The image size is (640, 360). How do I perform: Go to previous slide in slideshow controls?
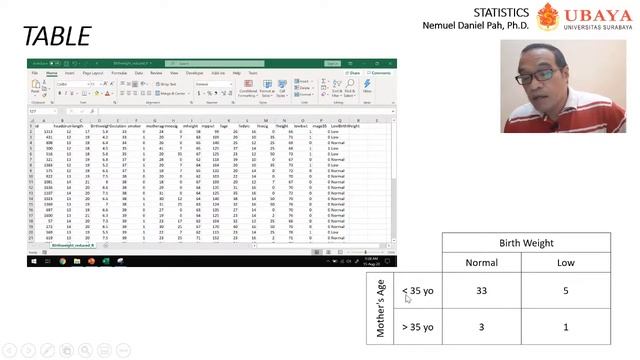9,350
